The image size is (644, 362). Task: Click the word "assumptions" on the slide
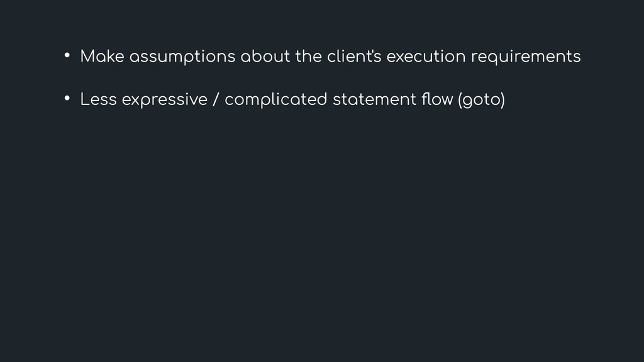pos(182,57)
